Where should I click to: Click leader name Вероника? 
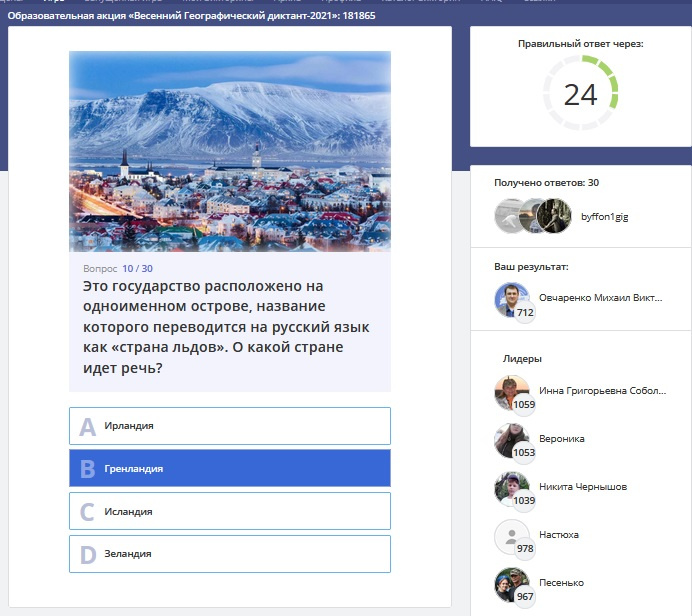coord(561,439)
